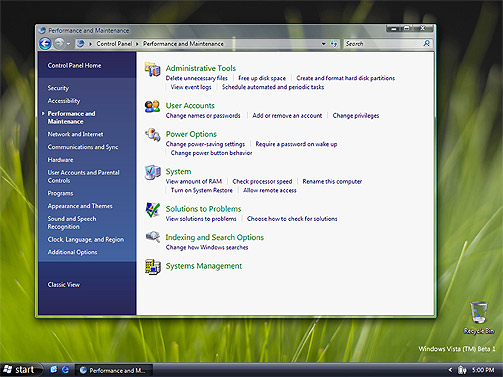Click View amount of RAM link
503x377 pixels.
click(193, 181)
